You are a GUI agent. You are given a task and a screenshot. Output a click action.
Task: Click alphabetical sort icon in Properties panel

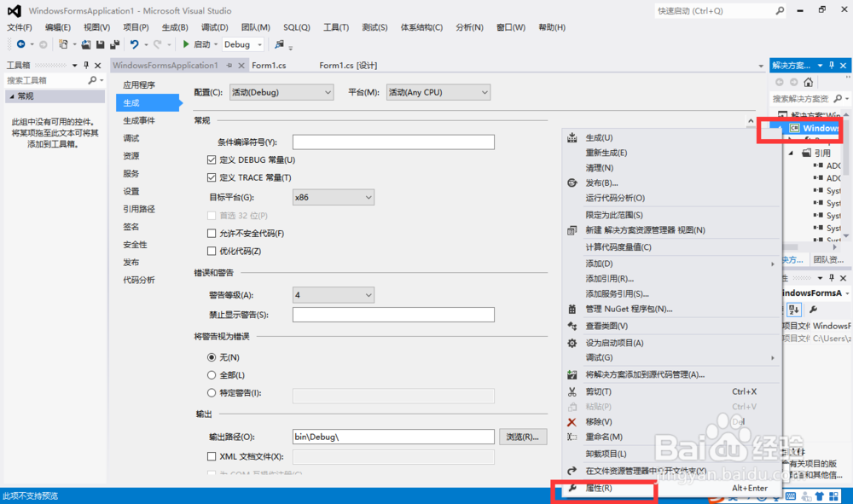click(x=794, y=310)
